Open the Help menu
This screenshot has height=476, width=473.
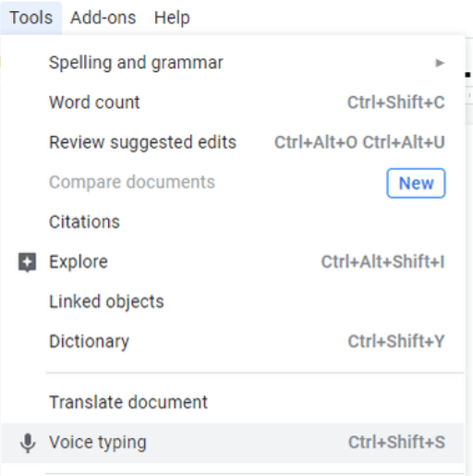(172, 18)
